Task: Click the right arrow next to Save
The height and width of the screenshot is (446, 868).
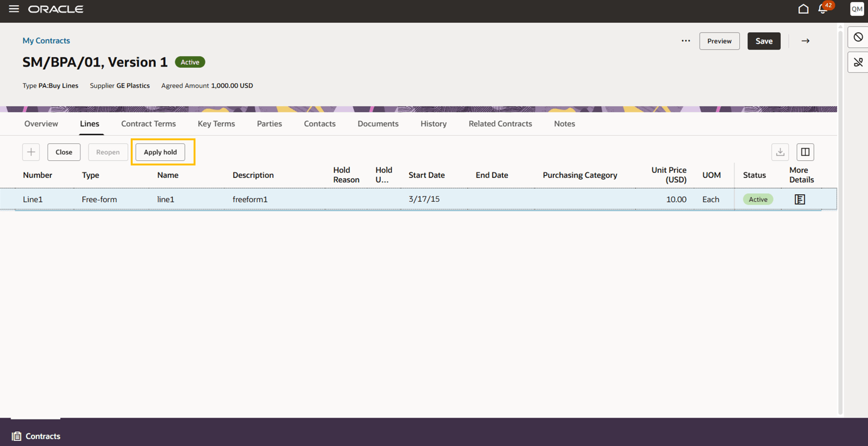Action: click(805, 41)
